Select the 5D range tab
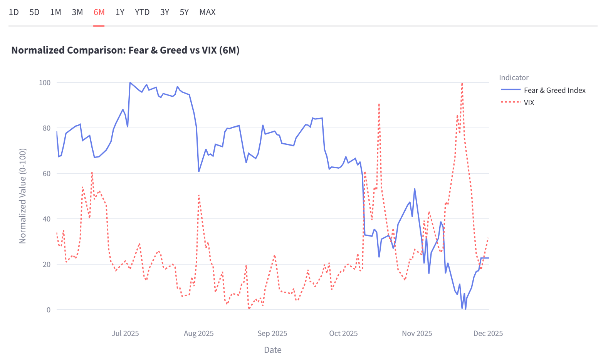 point(34,12)
